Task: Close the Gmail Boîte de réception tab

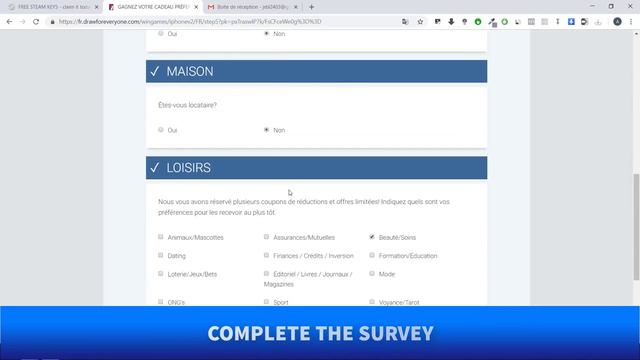Action: pyautogui.click(x=296, y=7)
